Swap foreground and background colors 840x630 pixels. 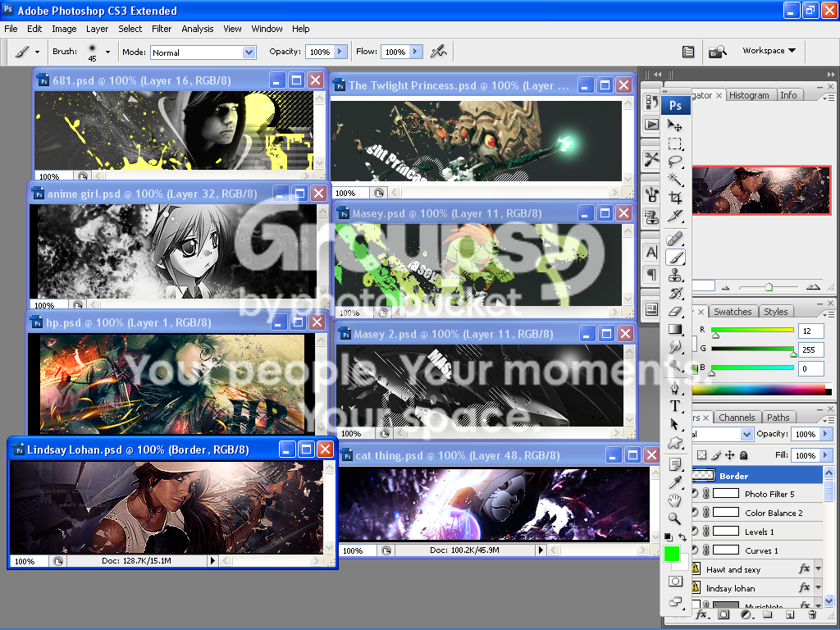[x=682, y=536]
